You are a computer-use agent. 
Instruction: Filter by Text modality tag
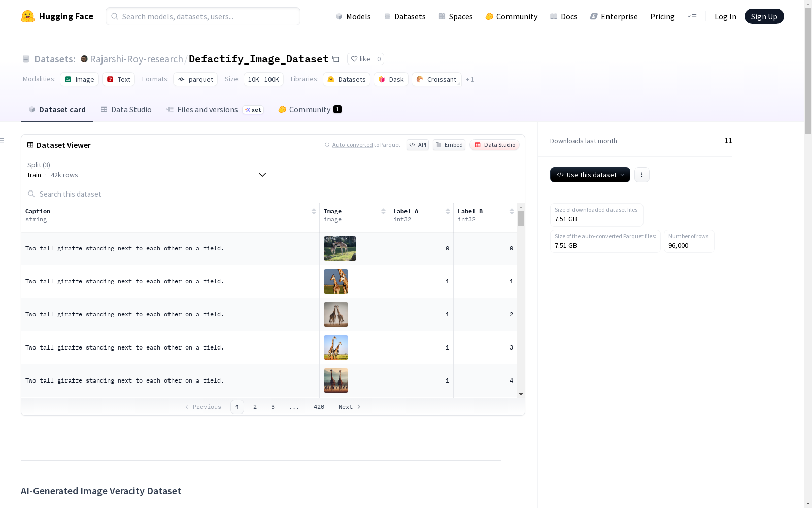[x=119, y=79]
